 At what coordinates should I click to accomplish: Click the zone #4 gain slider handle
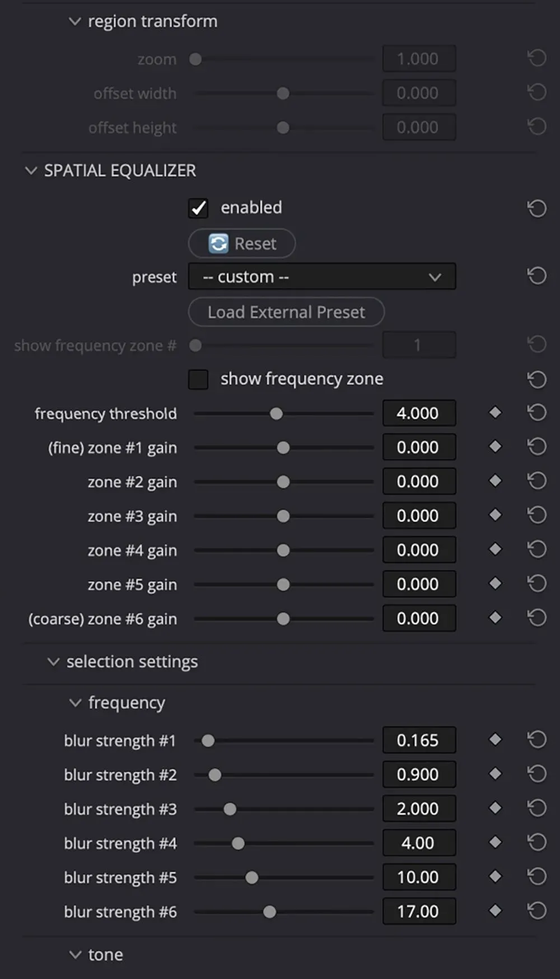(283, 551)
